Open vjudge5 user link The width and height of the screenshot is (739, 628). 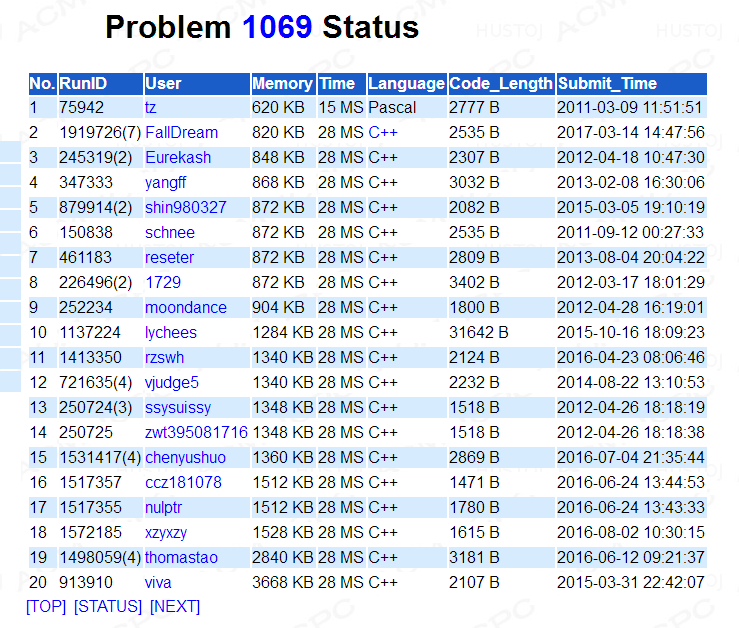(172, 382)
